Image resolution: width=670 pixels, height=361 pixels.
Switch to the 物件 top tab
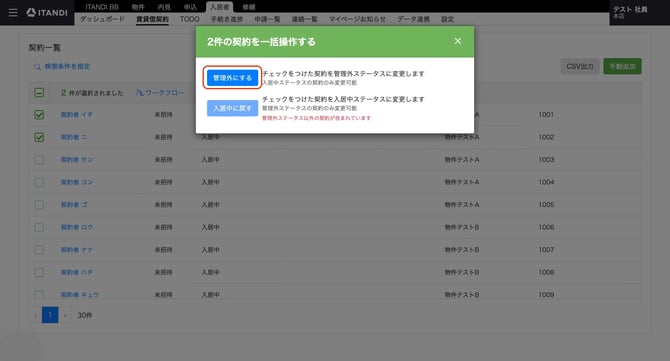(138, 7)
